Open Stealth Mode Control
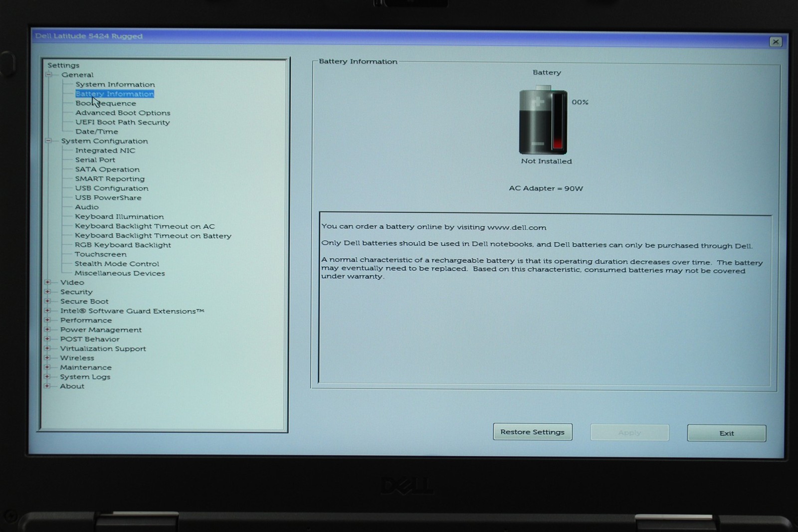Image resolution: width=798 pixels, height=532 pixels. 117,264
